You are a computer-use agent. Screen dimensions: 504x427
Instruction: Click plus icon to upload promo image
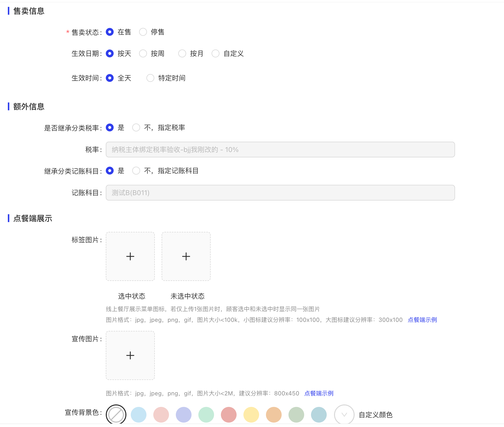tap(130, 355)
